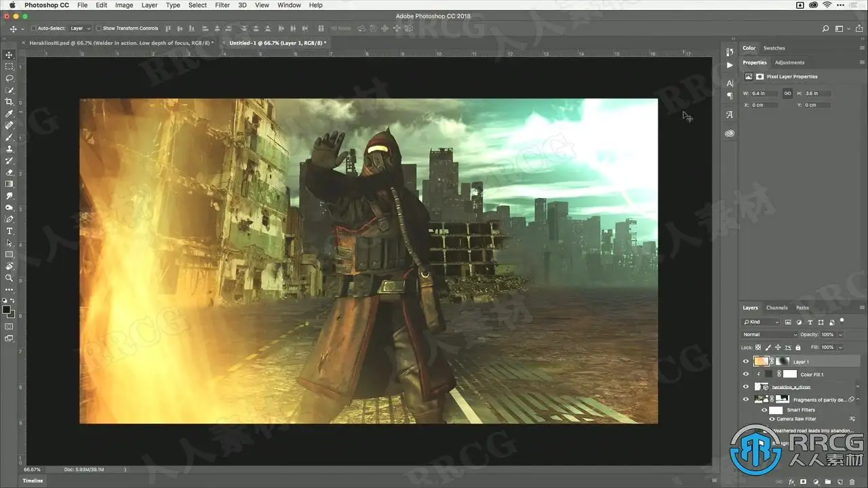The image size is (868, 488).
Task: Select the Eyedropper tool
Action: coord(9,113)
